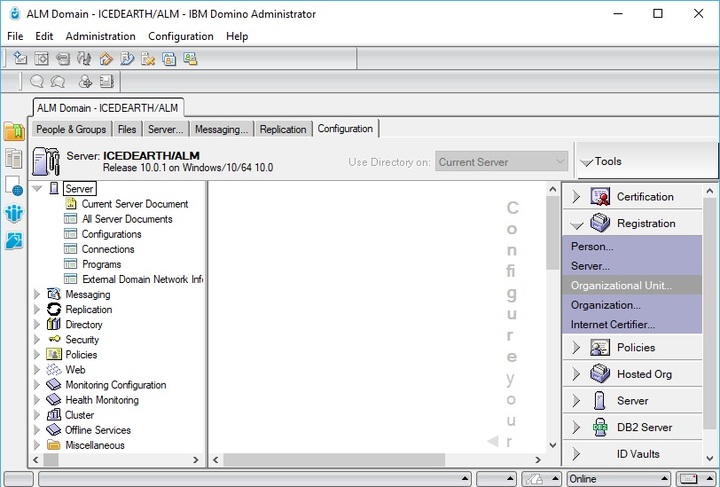The height and width of the screenshot is (487, 720).
Task: Collapse the Tools panel arrow
Action: [586, 162]
